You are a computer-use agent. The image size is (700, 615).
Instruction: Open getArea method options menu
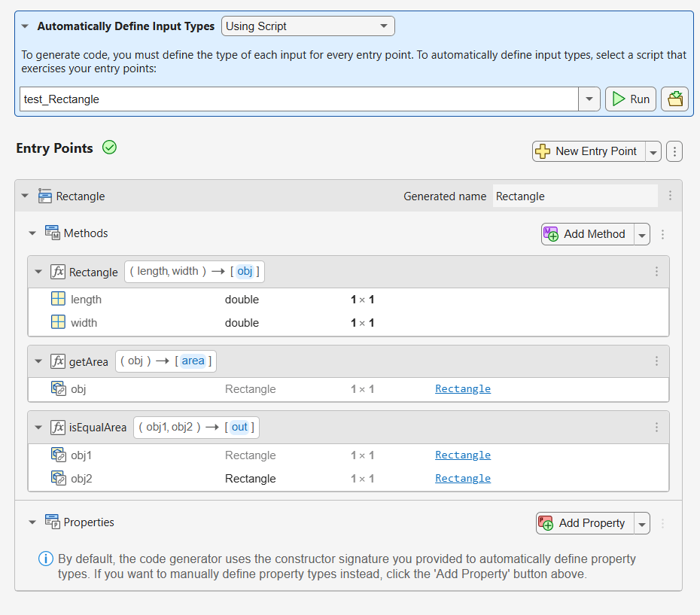click(656, 361)
